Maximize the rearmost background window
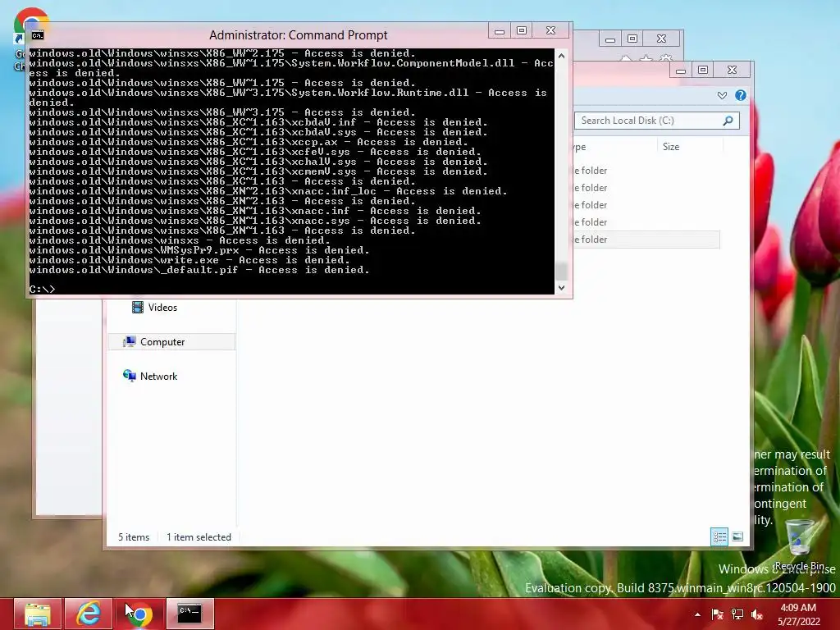This screenshot has height=630, width=840. click(x=632, y=39)
